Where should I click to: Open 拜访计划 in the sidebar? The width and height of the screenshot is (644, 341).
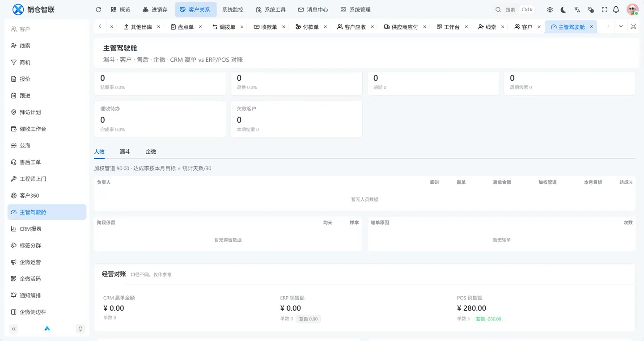pos(47,112)
